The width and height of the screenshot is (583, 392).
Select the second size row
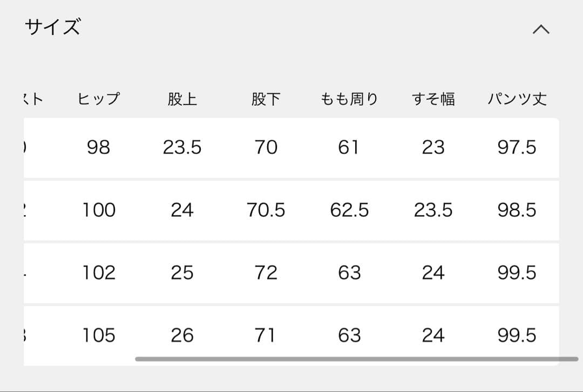291,210
